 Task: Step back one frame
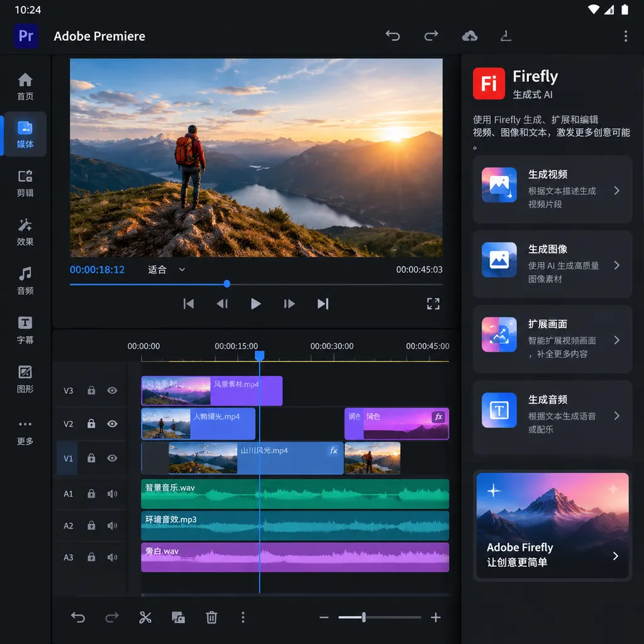click(x=222, y=304)
